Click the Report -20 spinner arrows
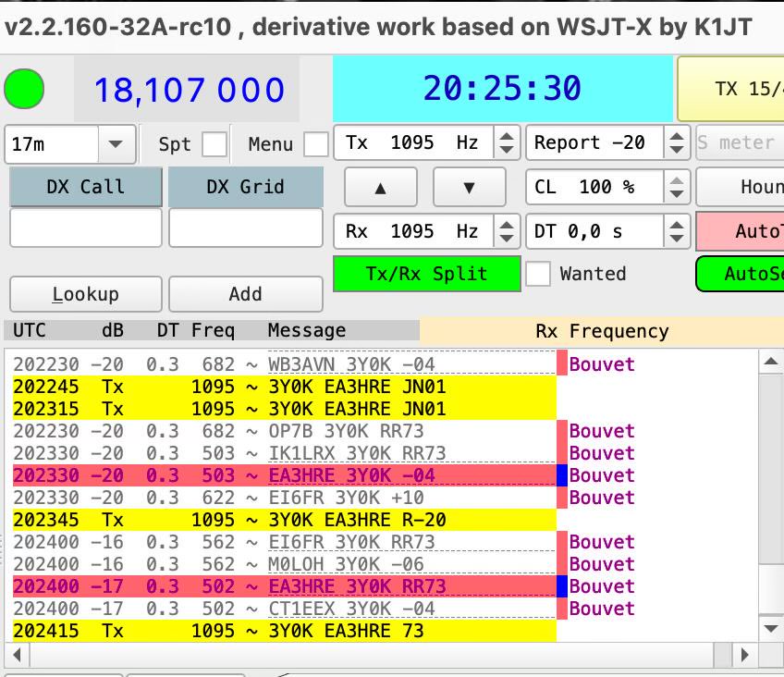This screenshot has width=784, height=677. (x=677, y=142)
